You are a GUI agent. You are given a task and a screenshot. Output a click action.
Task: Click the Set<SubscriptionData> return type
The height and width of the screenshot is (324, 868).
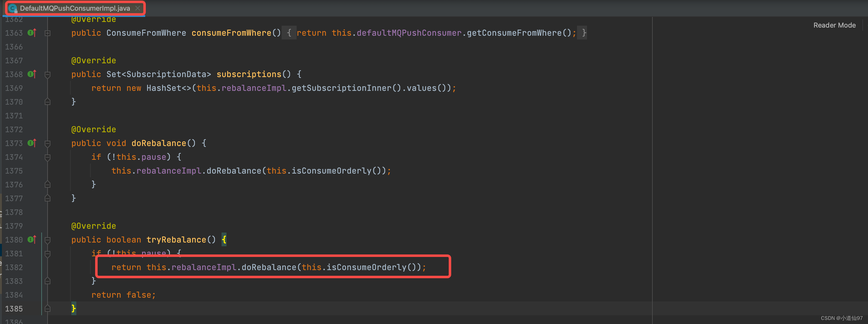pyautogui.click(x=158, y=74)
